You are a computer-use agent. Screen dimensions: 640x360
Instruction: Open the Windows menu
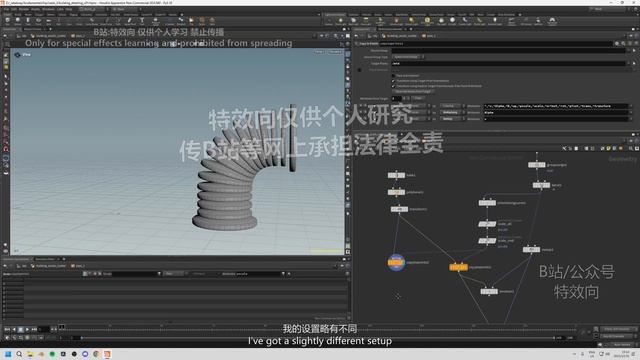click(48, 9)
